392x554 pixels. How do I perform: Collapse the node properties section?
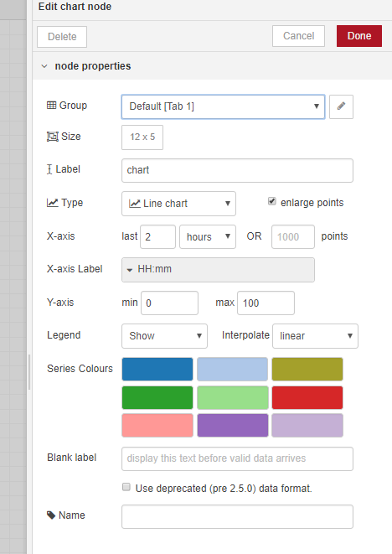pyautogui.click(x=44, y=66)
